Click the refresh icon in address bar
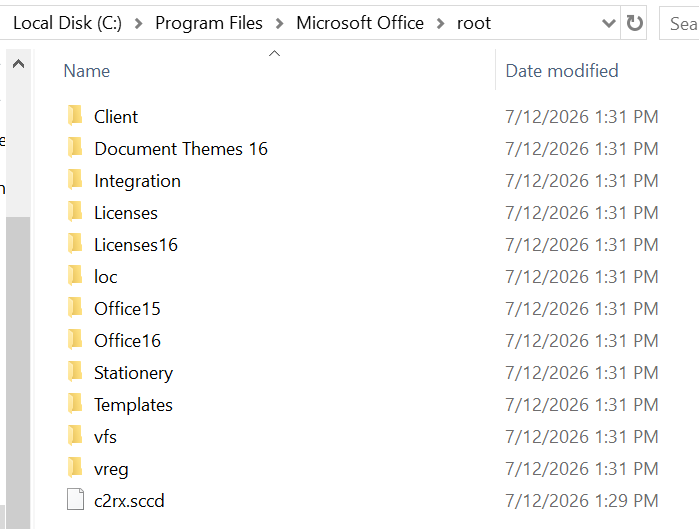 (634, 23)
